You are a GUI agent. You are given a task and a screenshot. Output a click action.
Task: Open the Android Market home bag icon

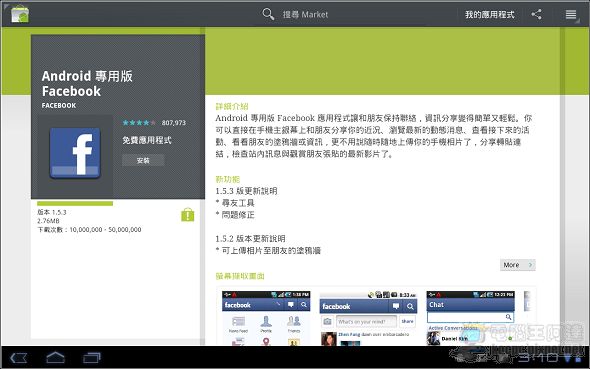tap(20, 14)
